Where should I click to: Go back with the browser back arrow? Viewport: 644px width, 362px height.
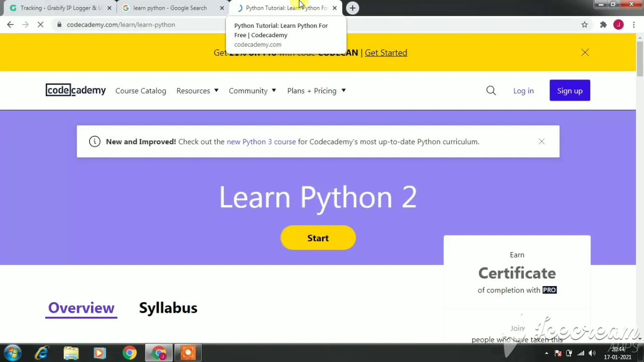coord(10,25)
